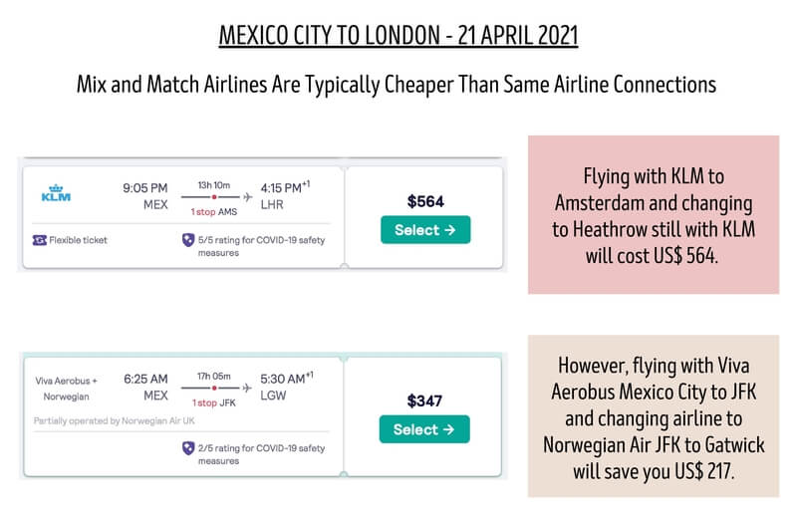Select the $347 Viva Aerobus flight
797x532 pixels.
click(x=424, y=429)
